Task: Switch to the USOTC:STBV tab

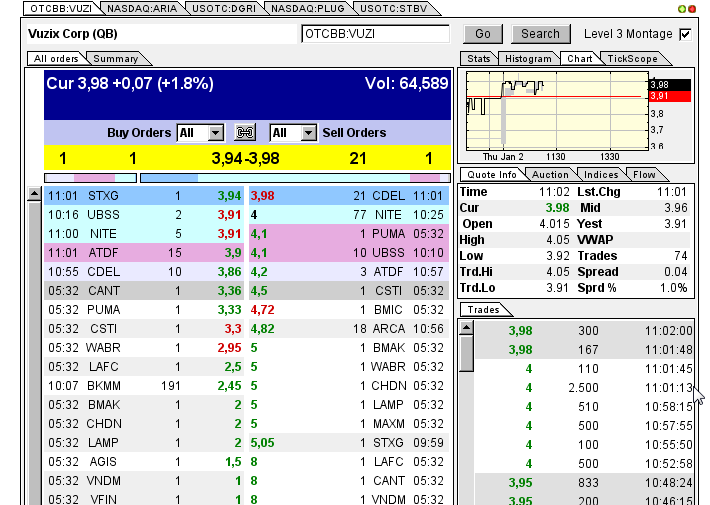Action: point(393,8)
